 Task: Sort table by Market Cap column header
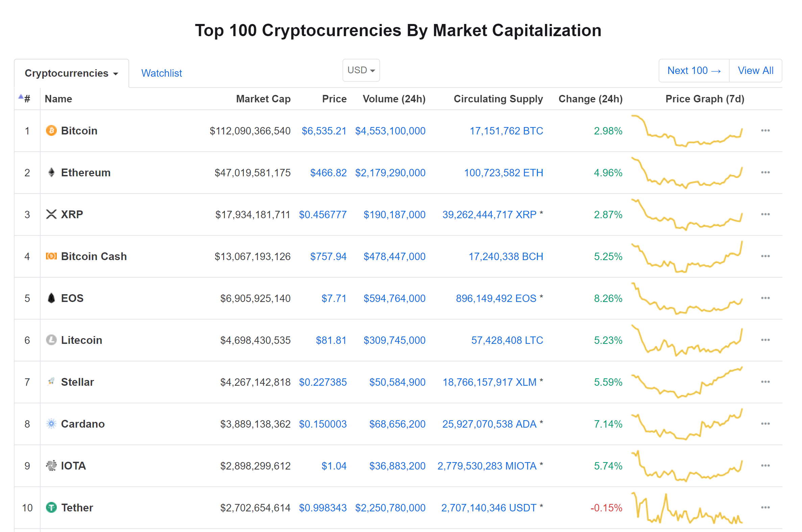pyautogui.click(x=263, y=99)
